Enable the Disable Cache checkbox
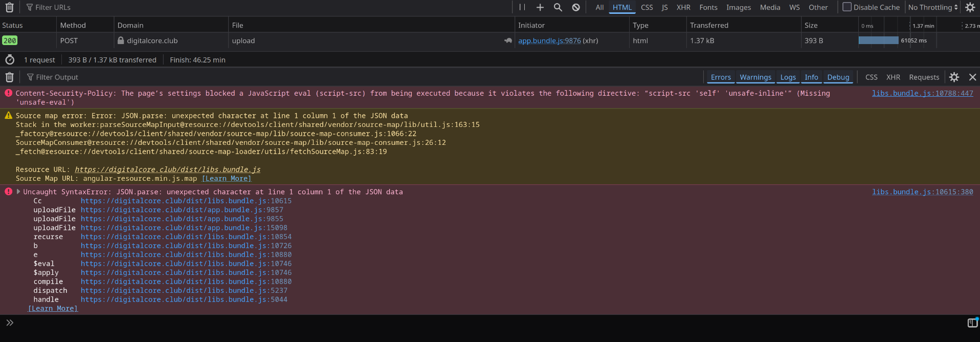980x342 pixels. pyautogui.click(x=847, y=7)
